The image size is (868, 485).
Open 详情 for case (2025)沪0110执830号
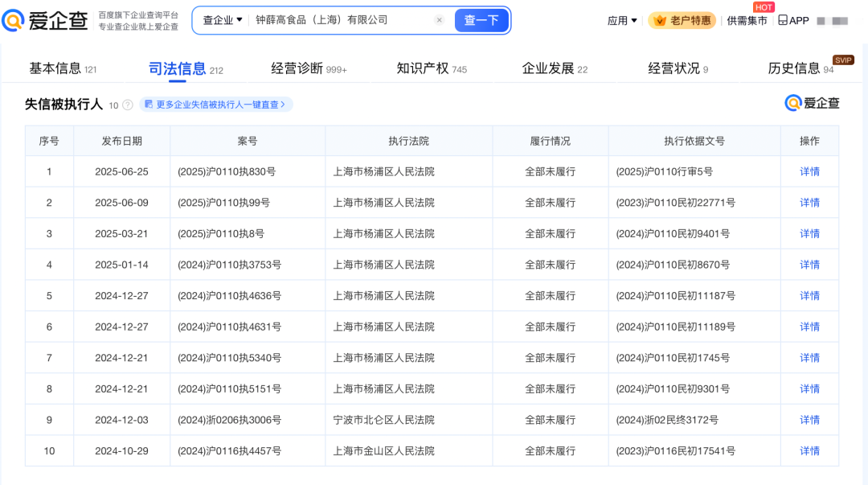[809, 171]
